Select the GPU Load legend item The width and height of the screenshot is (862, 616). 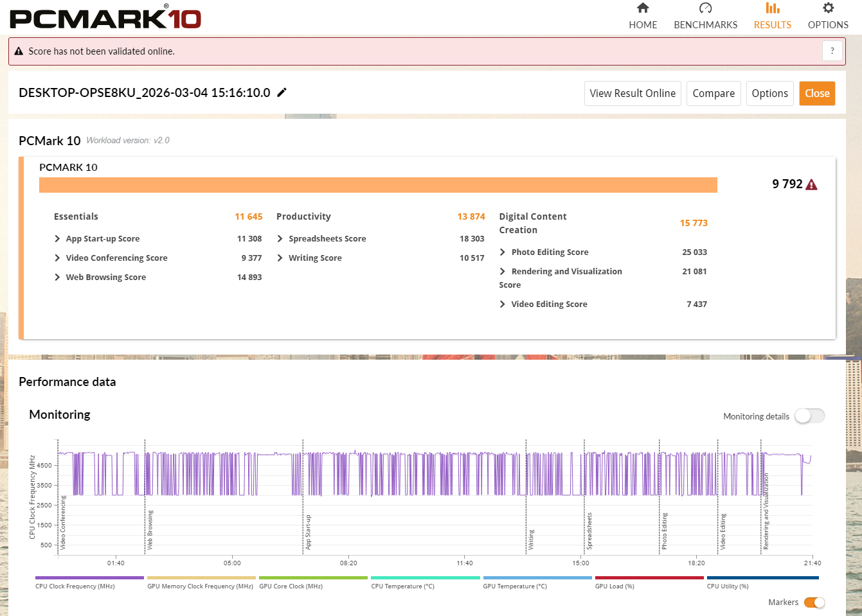[649, 578]
